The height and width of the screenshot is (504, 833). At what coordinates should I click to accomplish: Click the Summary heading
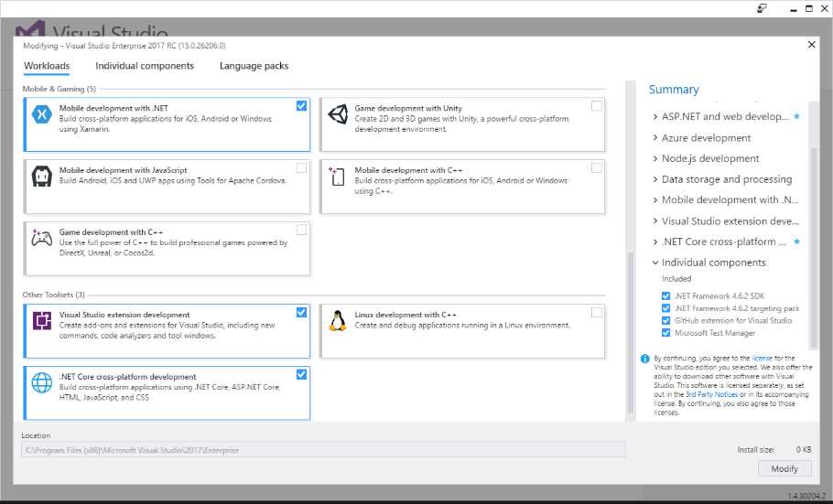(x=674, y=90)
